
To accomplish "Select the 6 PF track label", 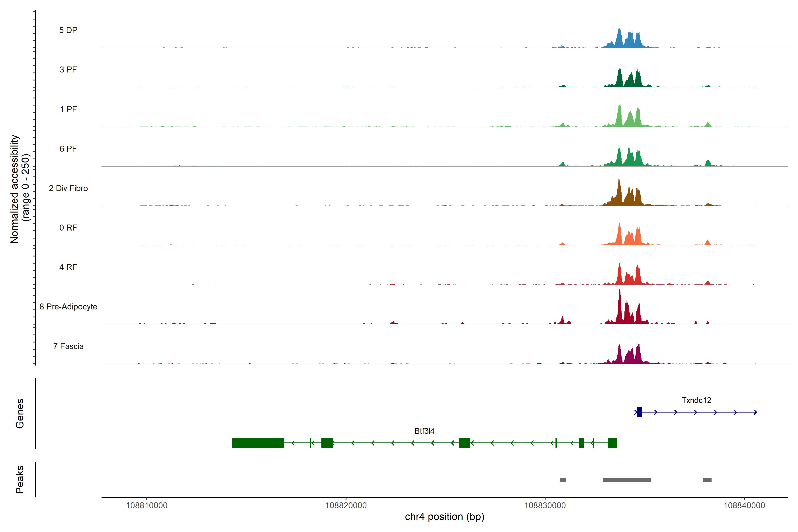I will 68,149.
